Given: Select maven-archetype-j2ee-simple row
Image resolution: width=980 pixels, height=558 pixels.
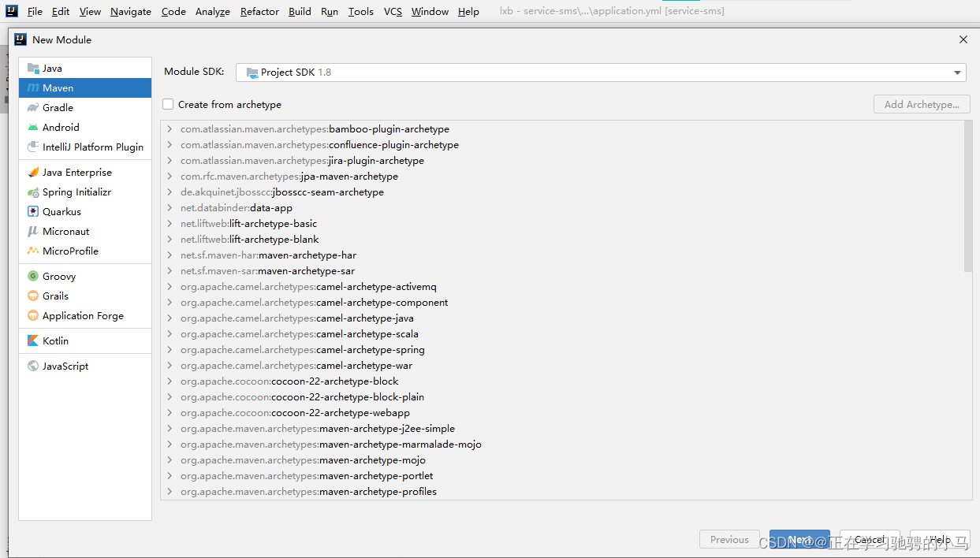Looking at the screenshot, I should point(562,428).
